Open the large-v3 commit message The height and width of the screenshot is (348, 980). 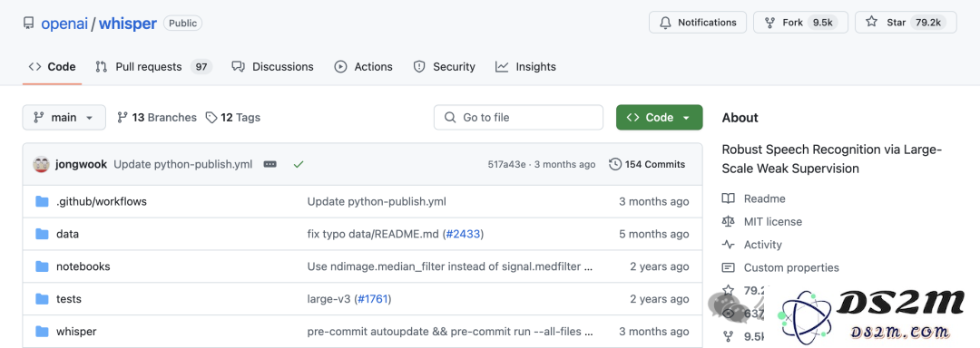coord(329,299)
